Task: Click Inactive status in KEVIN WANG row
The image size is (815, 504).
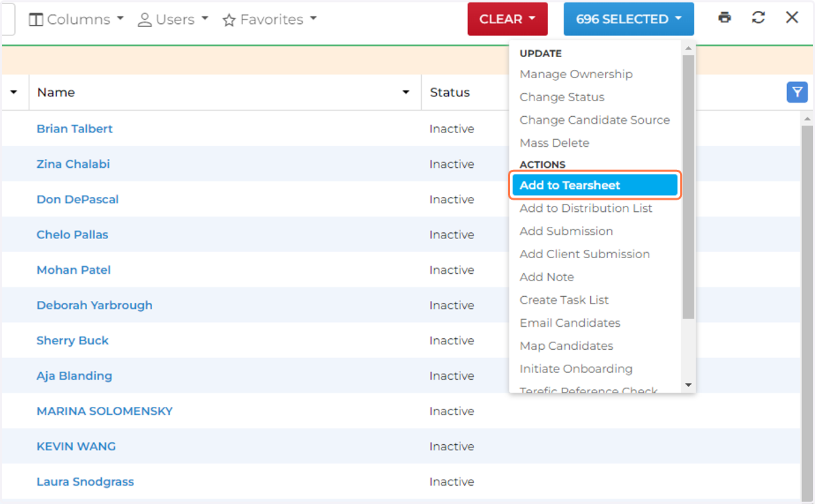Action: pyautogui.click(x=452, y=447)
